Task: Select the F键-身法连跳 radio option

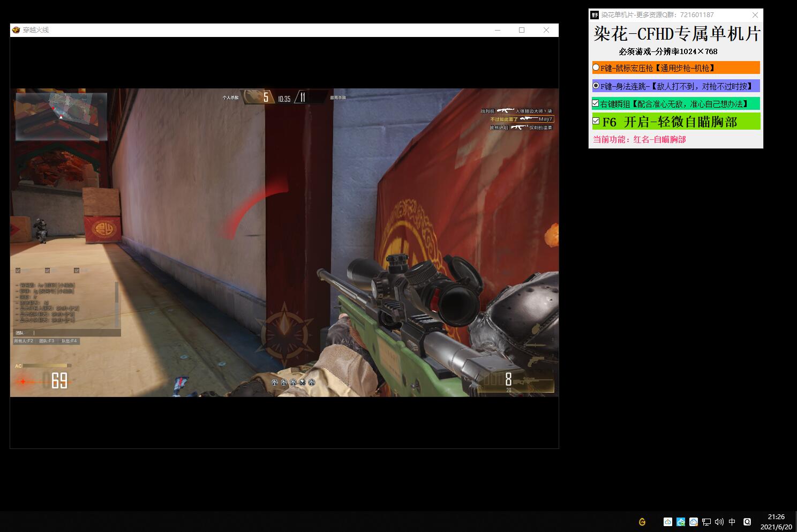Action: click(x=596, y=86)
